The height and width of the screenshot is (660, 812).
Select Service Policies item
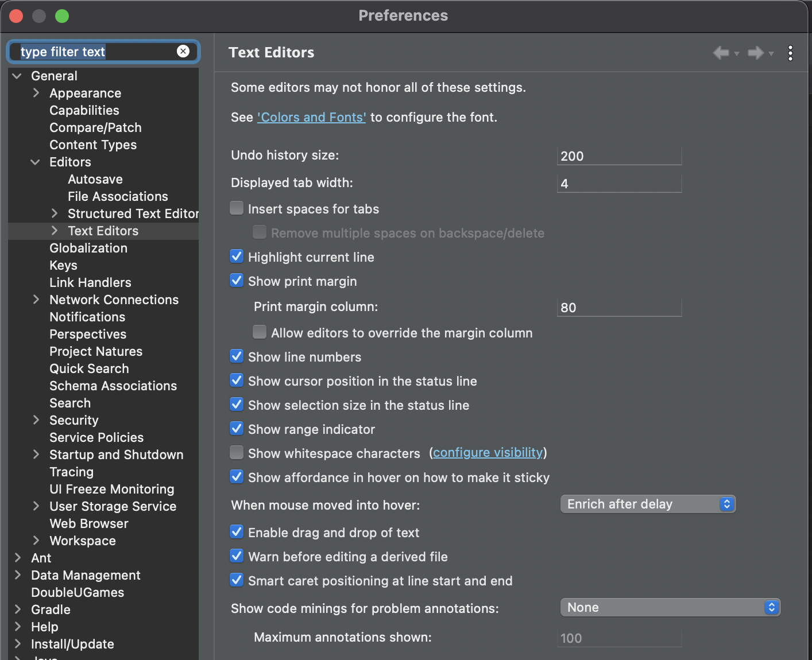click(x=96, y=437)
